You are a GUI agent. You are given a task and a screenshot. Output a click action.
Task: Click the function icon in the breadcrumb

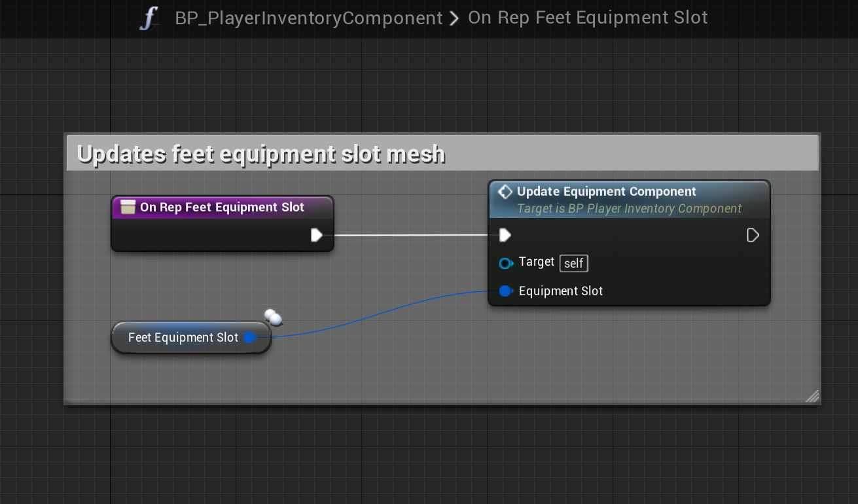pyautogui.click(x=149, y=18)
